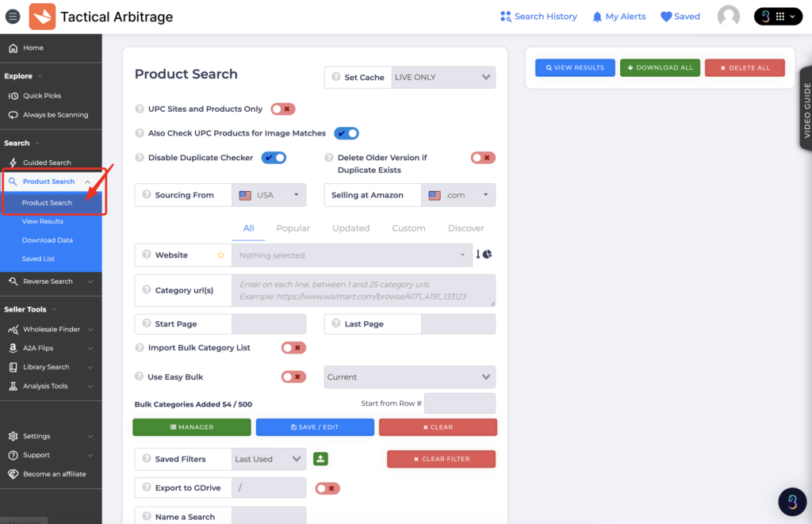Toggle Disable Duplicate Checker

click(274, 158)
